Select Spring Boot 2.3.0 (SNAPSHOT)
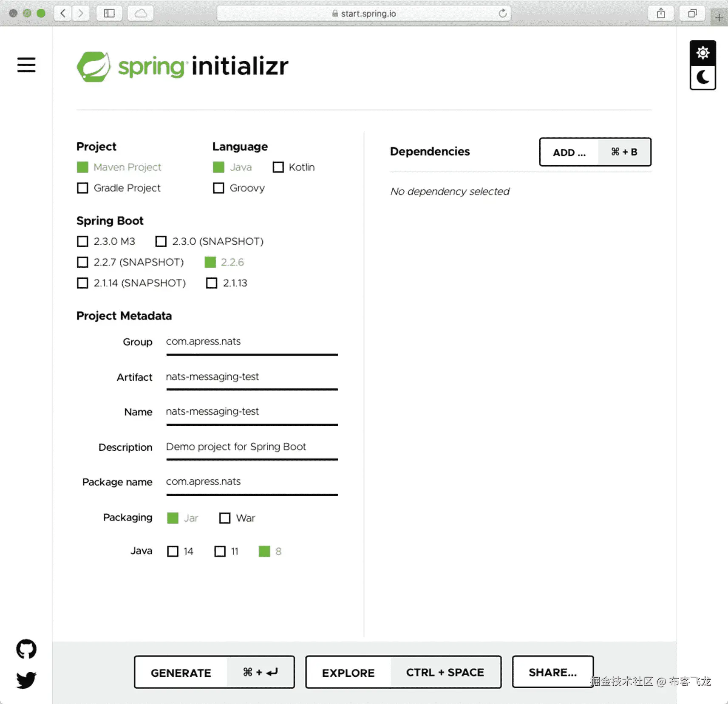The width and height of the screenshot is (728, 704). pos(210,241)
